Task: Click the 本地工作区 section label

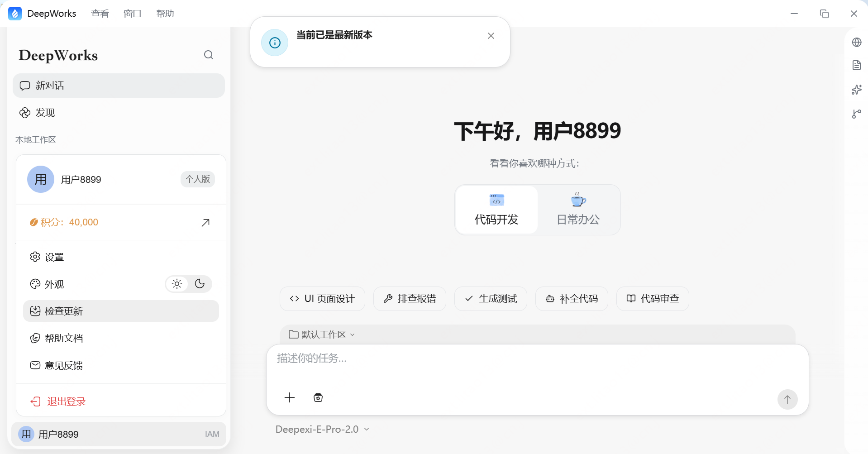Action: click(36, 140)
